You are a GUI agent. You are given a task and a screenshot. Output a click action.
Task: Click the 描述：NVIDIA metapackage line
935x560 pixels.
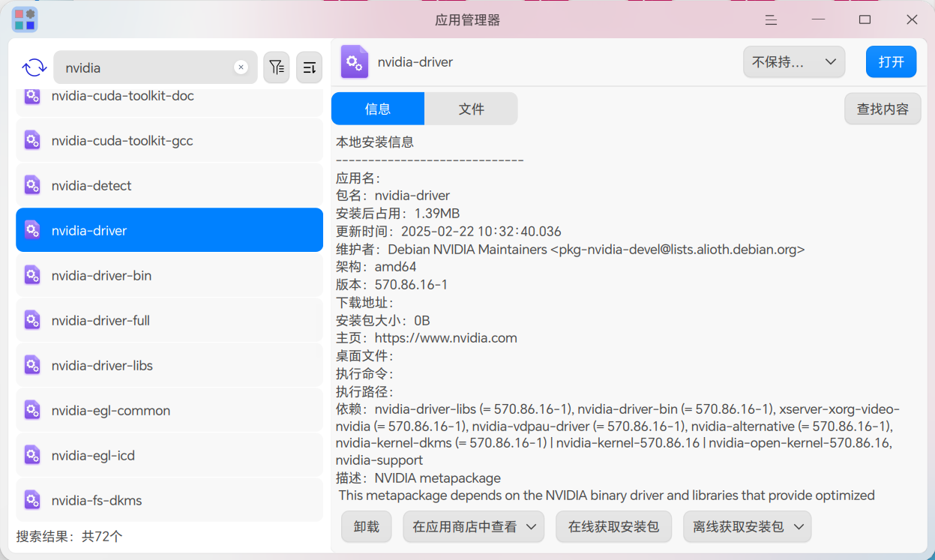click(x=418, y=478)
